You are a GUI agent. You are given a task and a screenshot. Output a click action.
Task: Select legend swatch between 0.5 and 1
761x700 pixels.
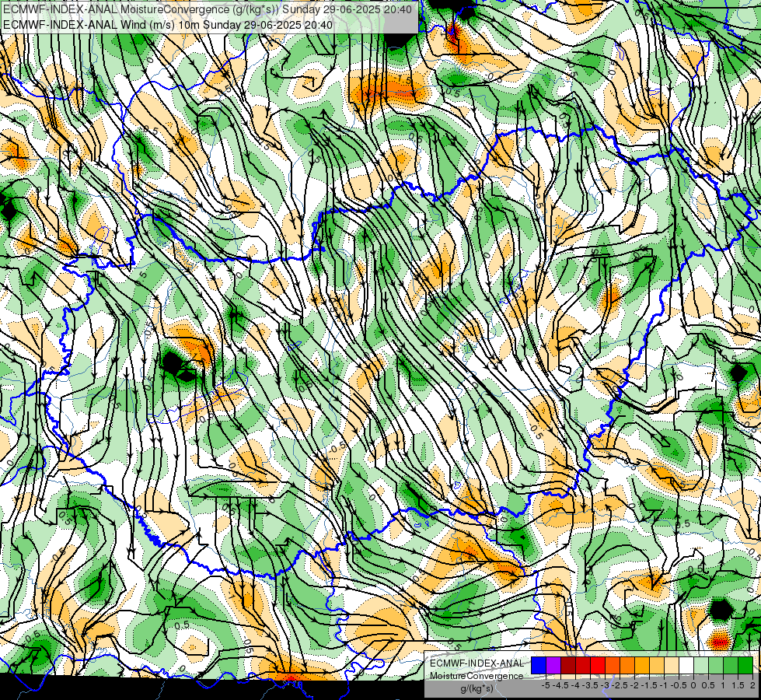tap(716, 665)
